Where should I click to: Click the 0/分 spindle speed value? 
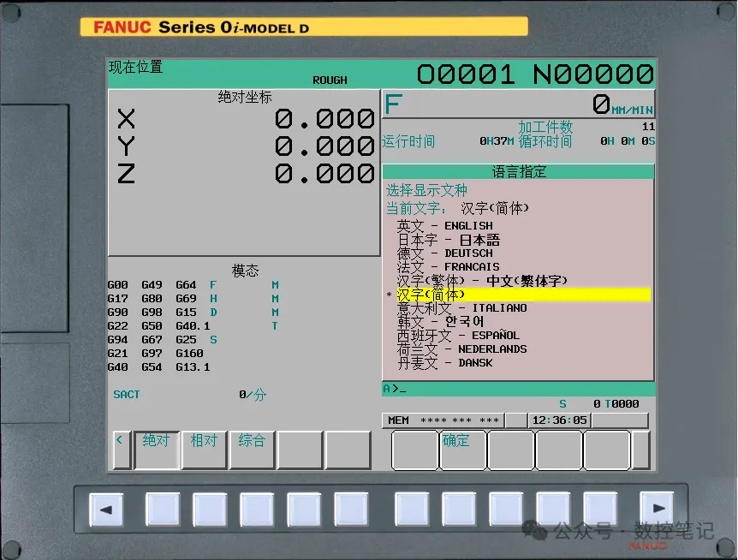(253, 395)
